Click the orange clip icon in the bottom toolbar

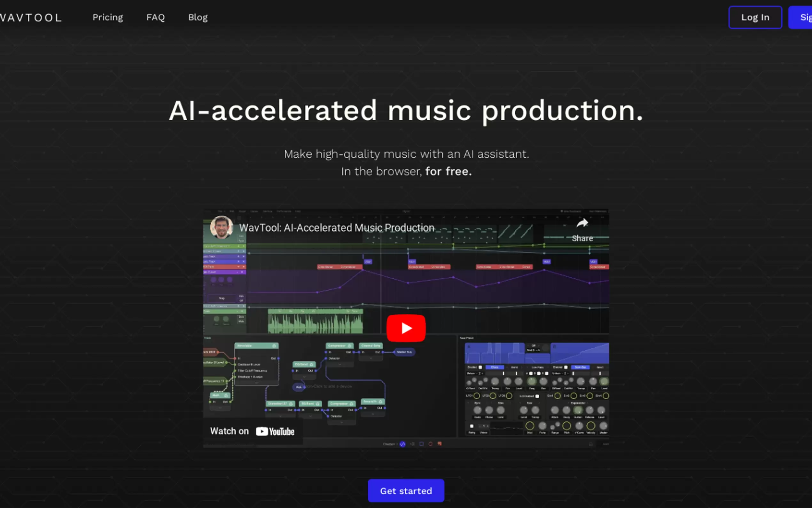tap(440, 444)
